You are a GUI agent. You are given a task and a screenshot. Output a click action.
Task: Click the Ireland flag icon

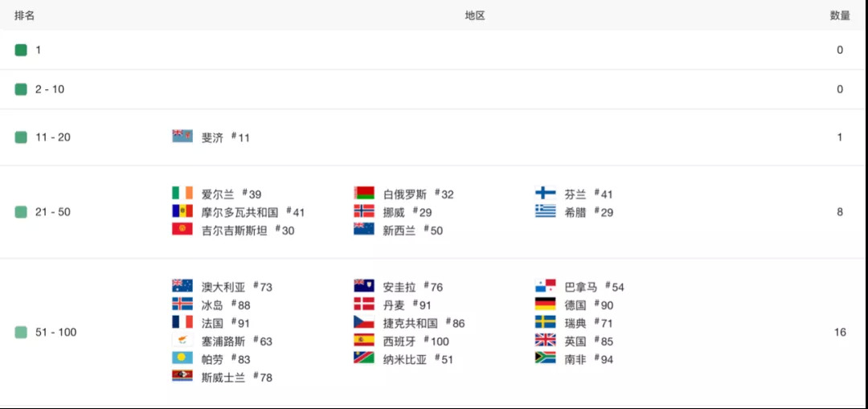click(x=182, y=194)
